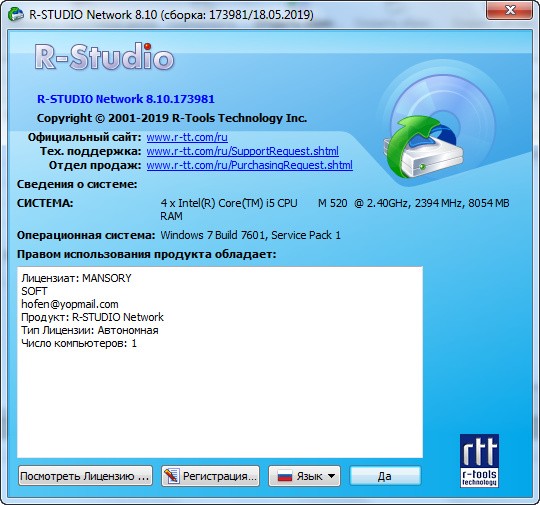Click the r-tools technology logo

[479, 461]
